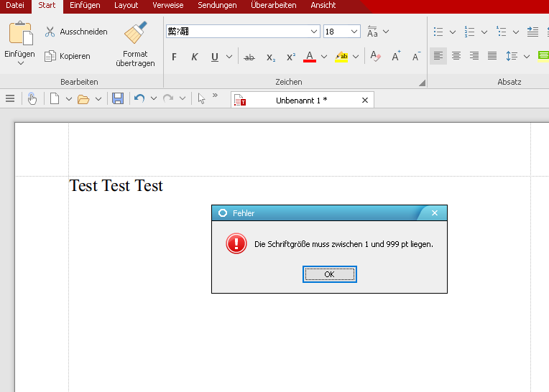The width and height of the screenshot is (549, 392).
Task: Close Unbenannt 1 document tab
Action: tap(365, 101)
